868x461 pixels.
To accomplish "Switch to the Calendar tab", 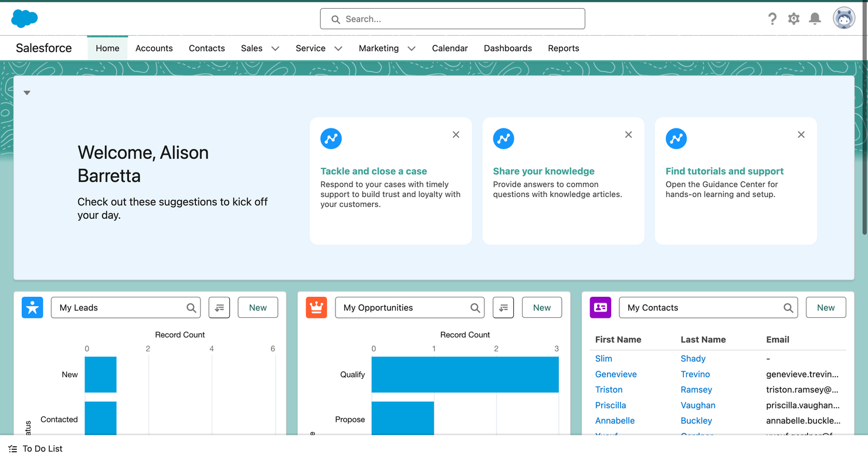I will click(x=450, y=48).
